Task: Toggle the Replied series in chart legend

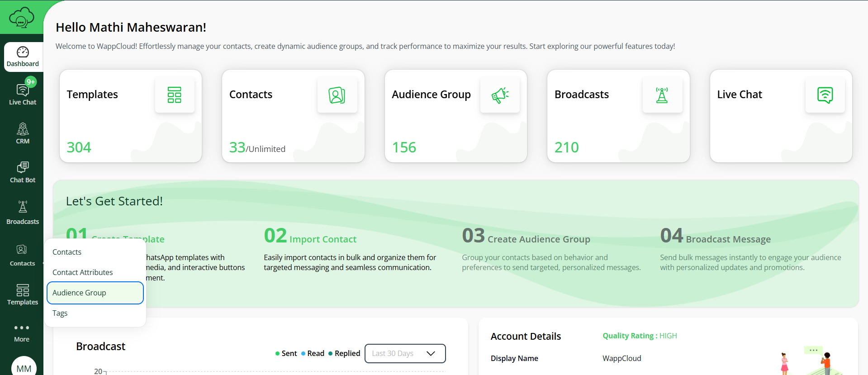Action: pos(344,353)
